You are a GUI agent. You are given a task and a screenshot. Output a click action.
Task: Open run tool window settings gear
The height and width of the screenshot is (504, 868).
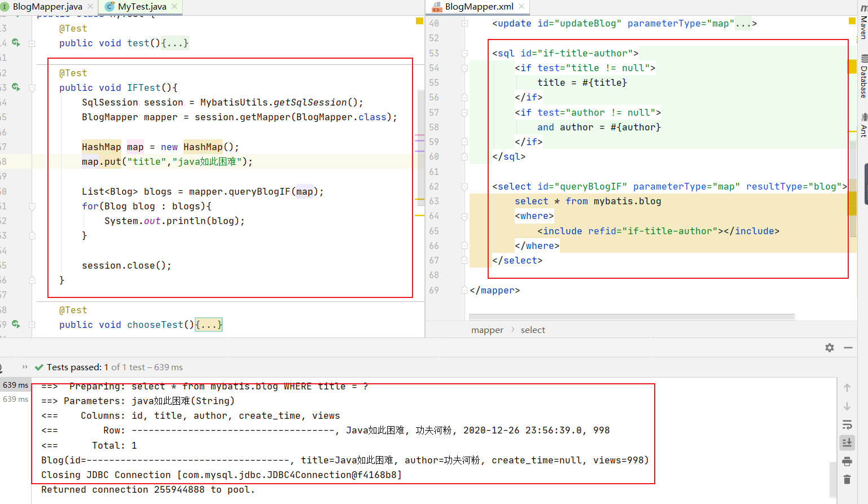(829, 348)
